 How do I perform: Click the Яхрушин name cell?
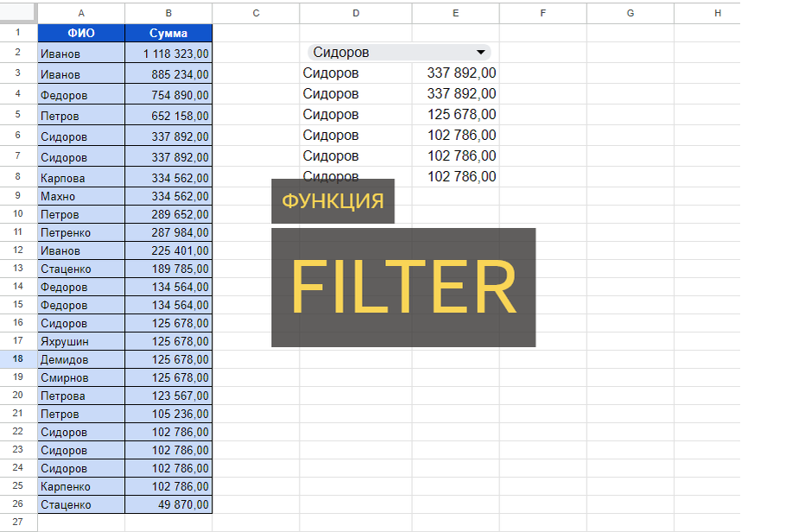81,341
